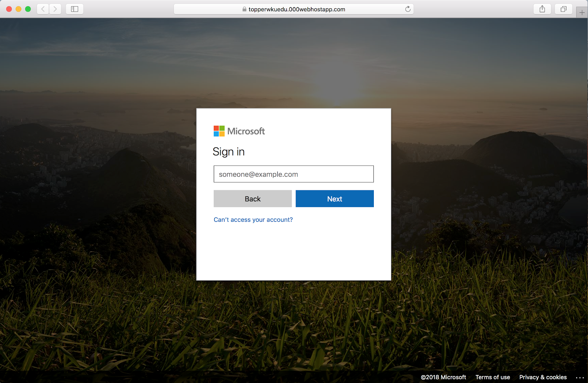Show the tab overview
Screen dimensions: 588x383
[x=563, y=9]
